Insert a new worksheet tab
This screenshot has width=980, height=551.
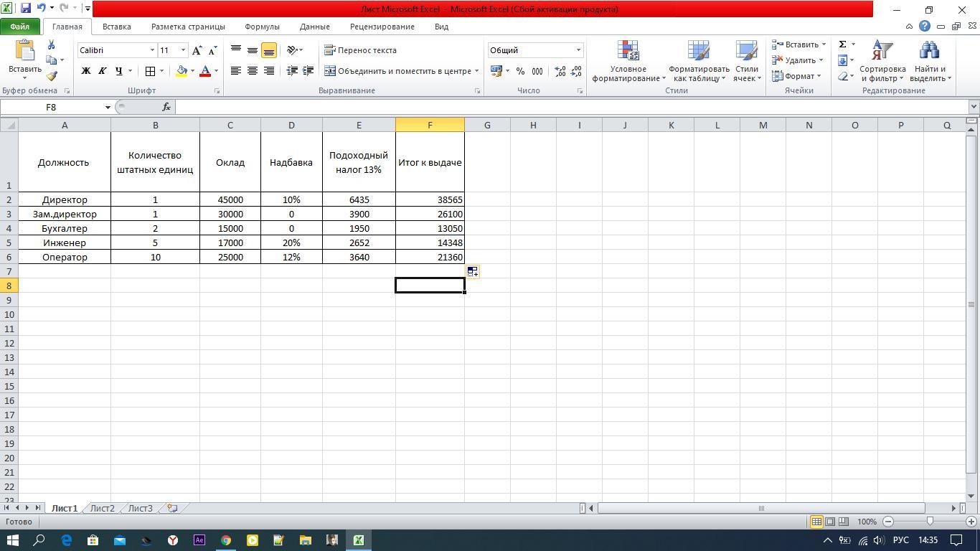click(172, 508)
